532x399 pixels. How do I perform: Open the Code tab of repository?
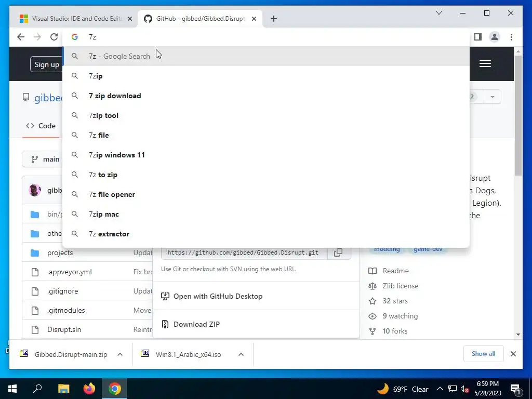(41, 126)
